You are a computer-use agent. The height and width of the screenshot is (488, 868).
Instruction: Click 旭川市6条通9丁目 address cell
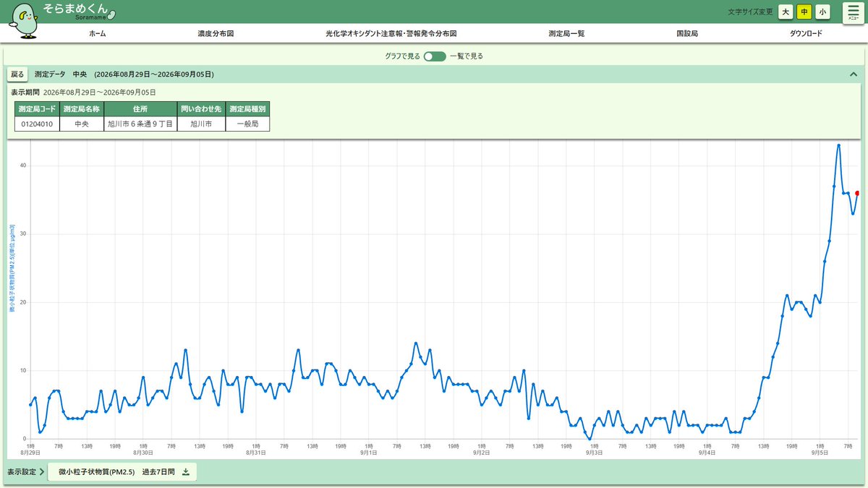(140, 124)
